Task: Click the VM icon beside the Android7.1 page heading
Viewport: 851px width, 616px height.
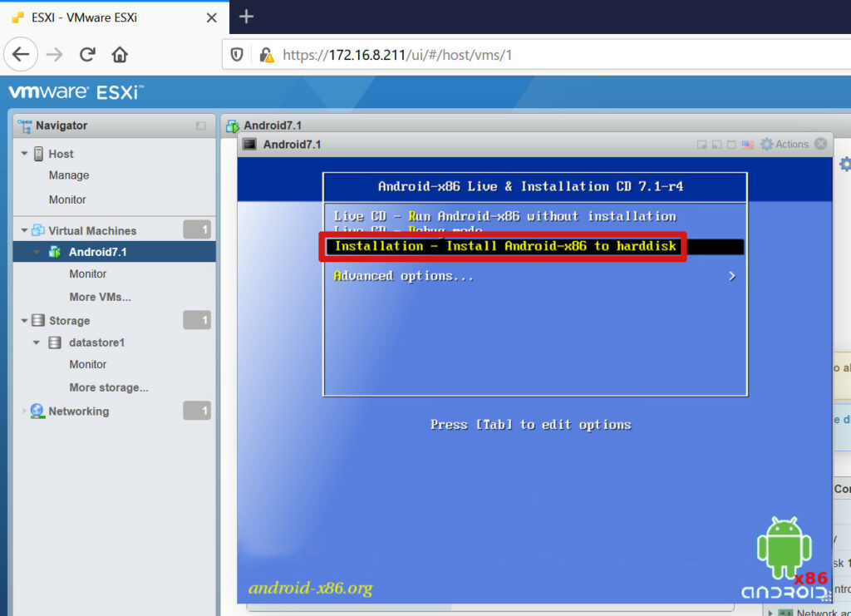Action: pos(233,126)
